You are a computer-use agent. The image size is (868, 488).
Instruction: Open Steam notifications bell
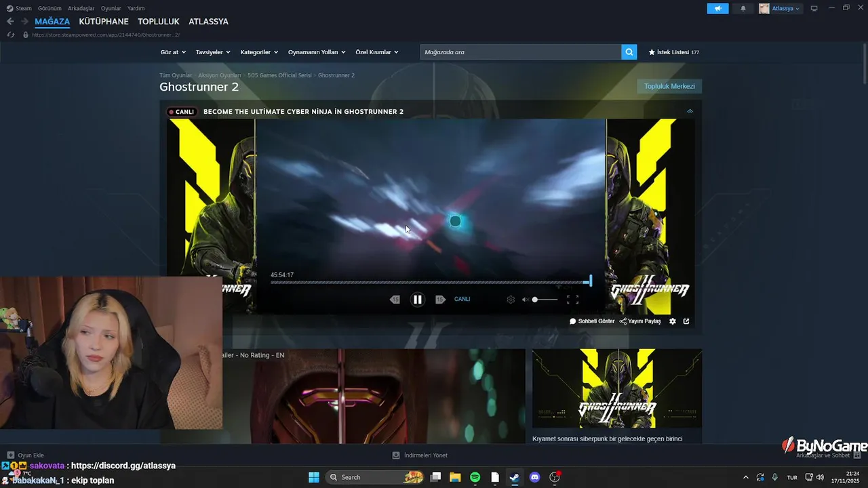point(743,8)
